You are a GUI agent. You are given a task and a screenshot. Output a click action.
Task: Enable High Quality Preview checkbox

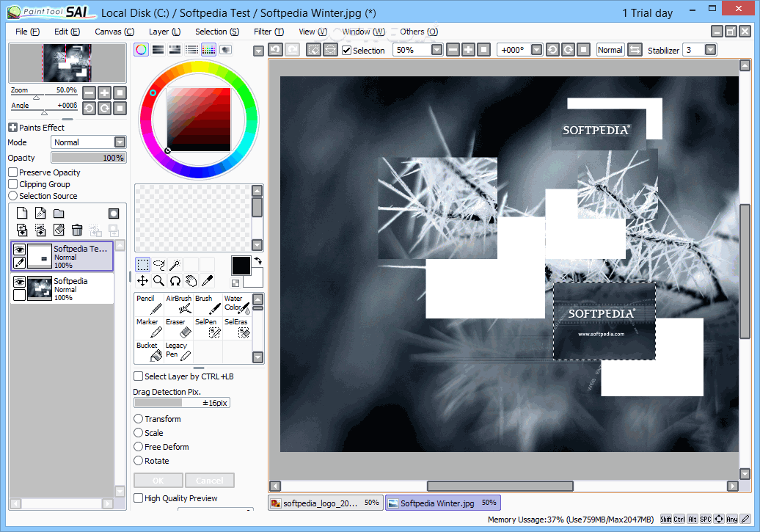139,498
